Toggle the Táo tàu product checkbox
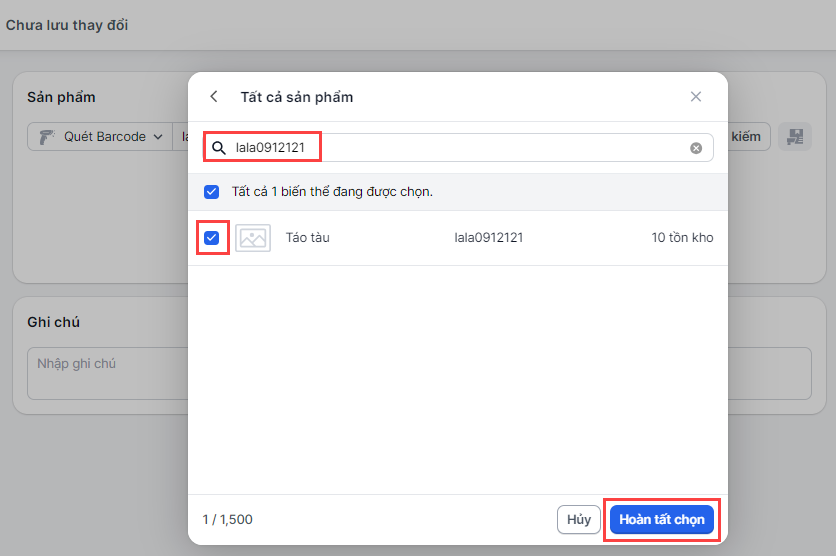Viewport: 836px width, 556px height. (212, 238)
